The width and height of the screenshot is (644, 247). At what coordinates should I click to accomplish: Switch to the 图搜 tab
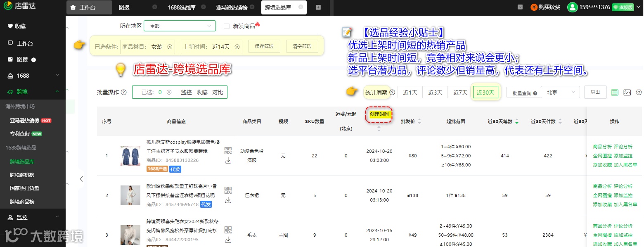tap(124, 7)
